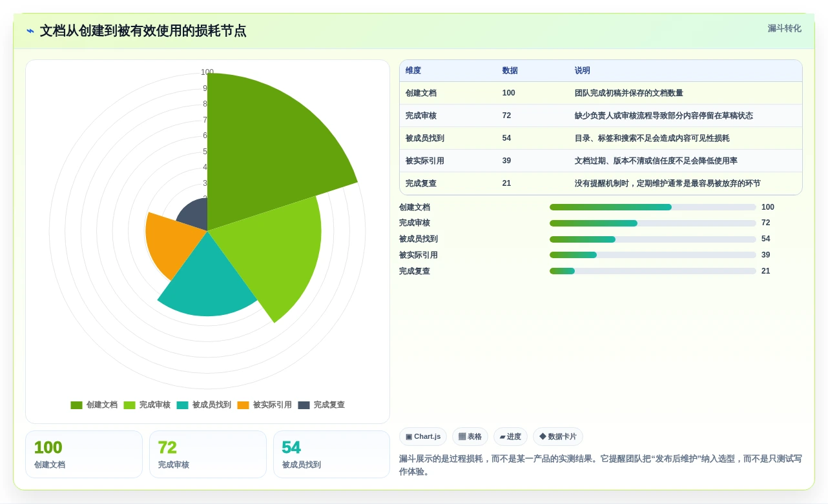Click the 完成复查 progress bar
Screen dimensions: 828x504
653,271
